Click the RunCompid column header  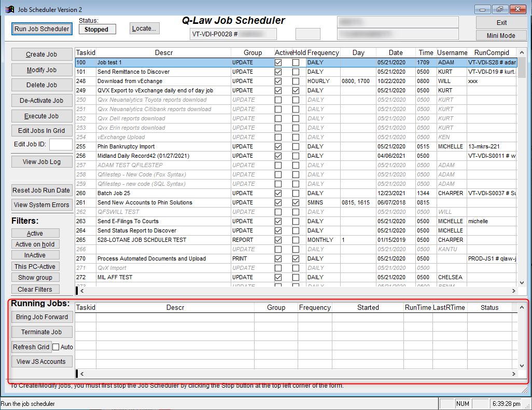tap(492, 52)
